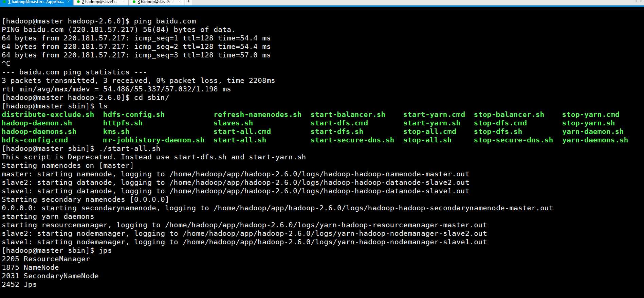
Task: Click '2031 SecondaryNameNode' in jps output
Action: [50, 276]
